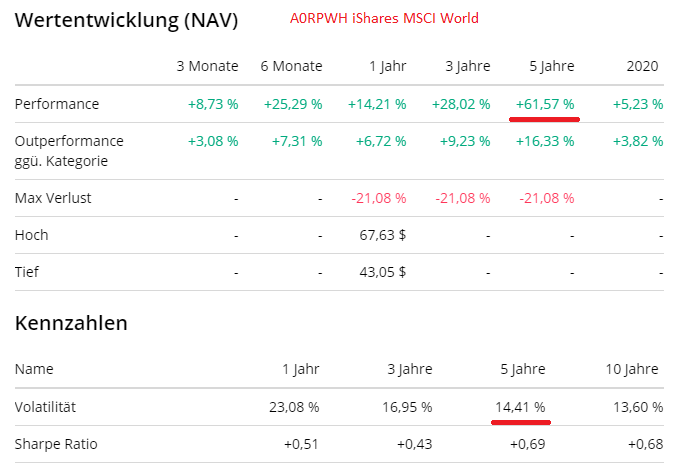This screenshot has height=470, width=677.
Task: Click the Kennzahlen section heading
Action: [x=71, y=323]
